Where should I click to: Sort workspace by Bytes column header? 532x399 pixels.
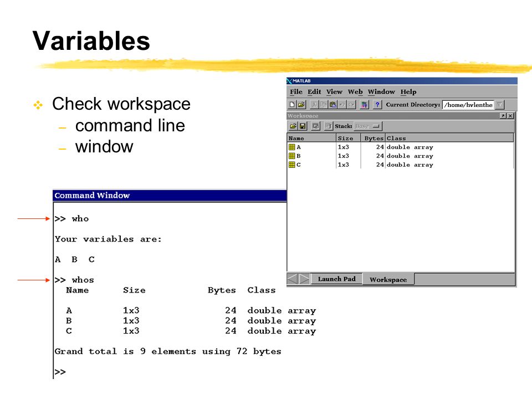coord(373,138)
